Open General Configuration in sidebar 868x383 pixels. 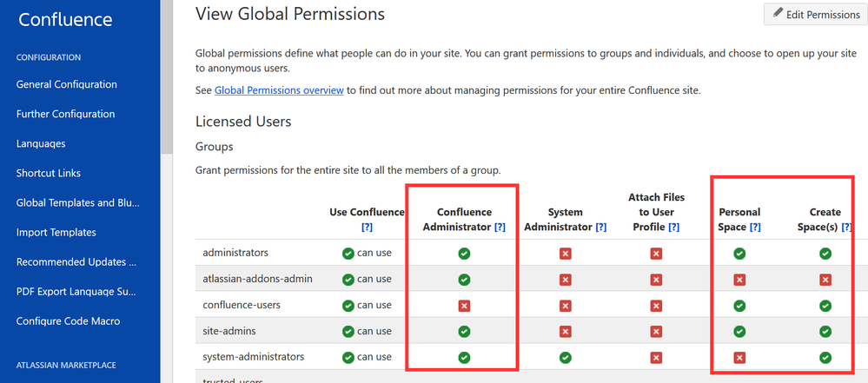66,85
